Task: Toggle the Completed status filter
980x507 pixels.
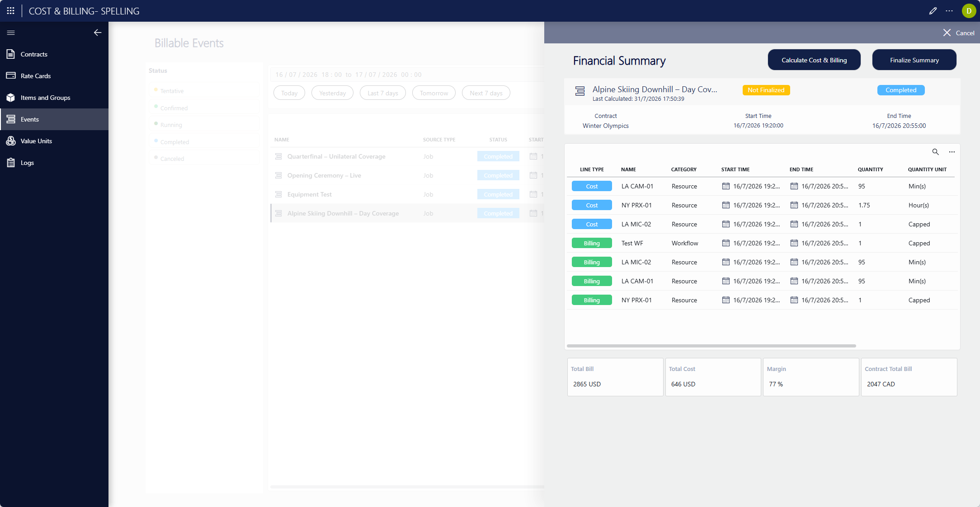Action: pos(204,142)
